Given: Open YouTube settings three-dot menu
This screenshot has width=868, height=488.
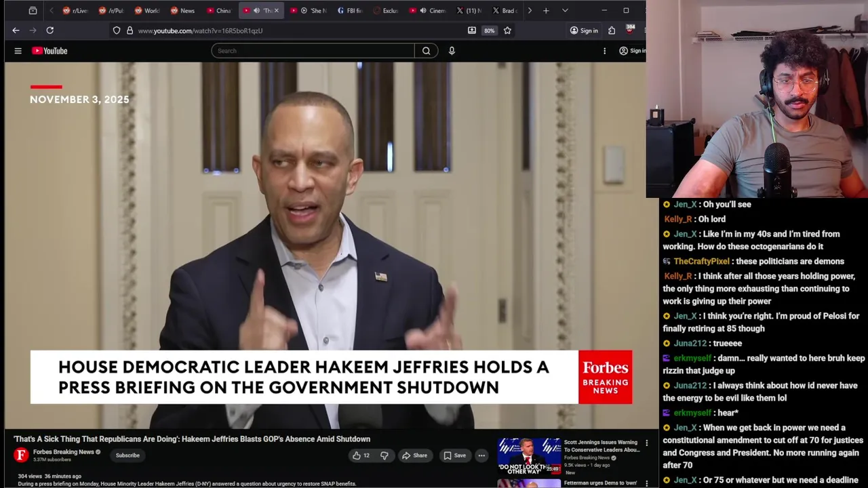Looking at the screenshot, I should click(x=604, y=51).
